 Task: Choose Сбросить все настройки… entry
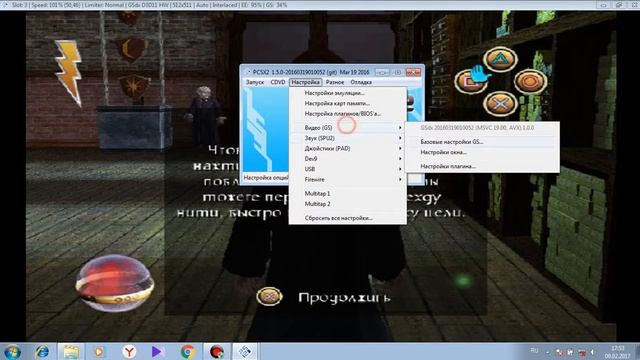pyautogui.click(x=347, y=218)
